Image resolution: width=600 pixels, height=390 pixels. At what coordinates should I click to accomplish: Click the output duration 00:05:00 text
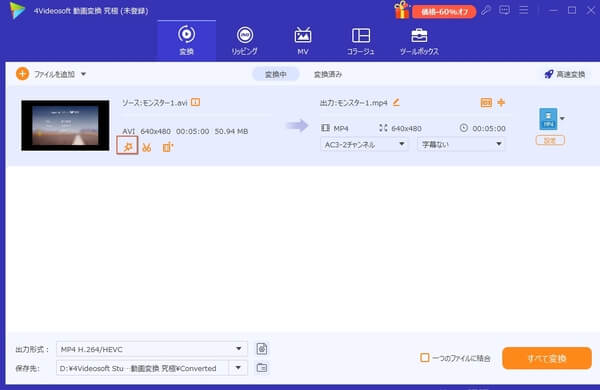click(489, 128)
